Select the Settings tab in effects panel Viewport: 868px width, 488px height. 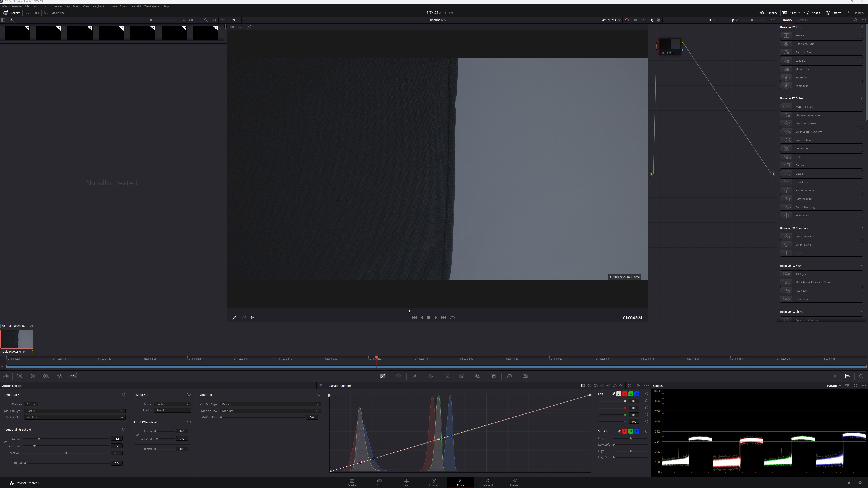[802, 20]
